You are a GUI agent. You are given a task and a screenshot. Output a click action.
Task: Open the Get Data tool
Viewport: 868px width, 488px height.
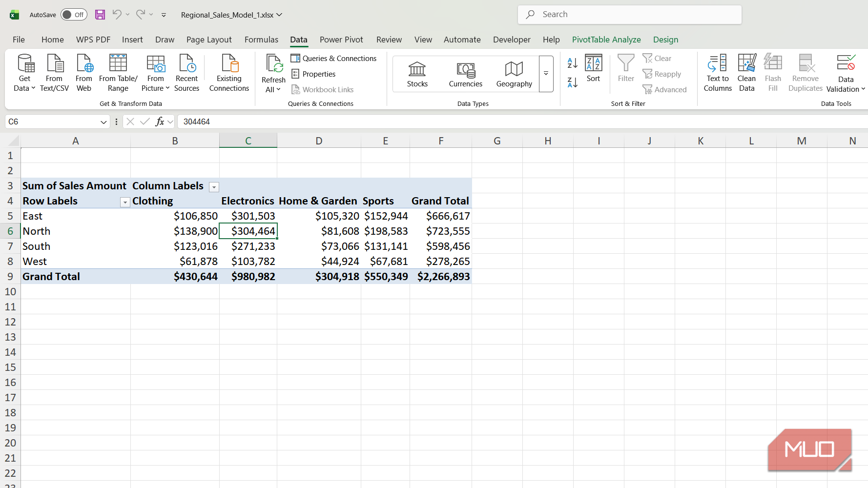[24, 73]
